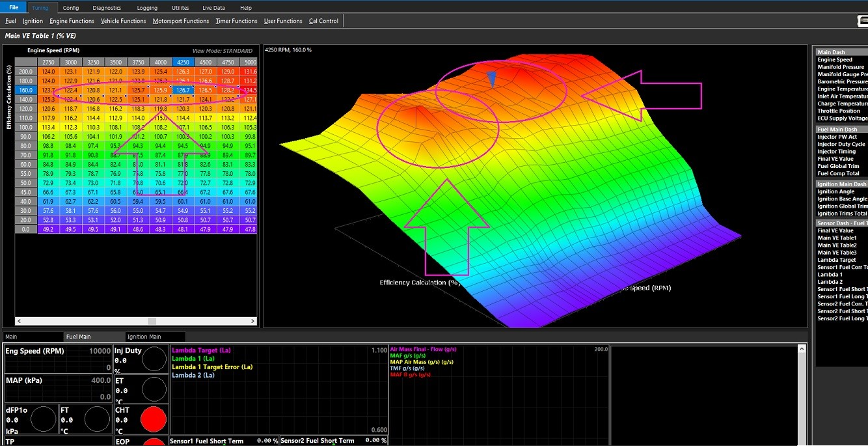
Task: Switch to the Live Data tab
Action: [213, 7]
